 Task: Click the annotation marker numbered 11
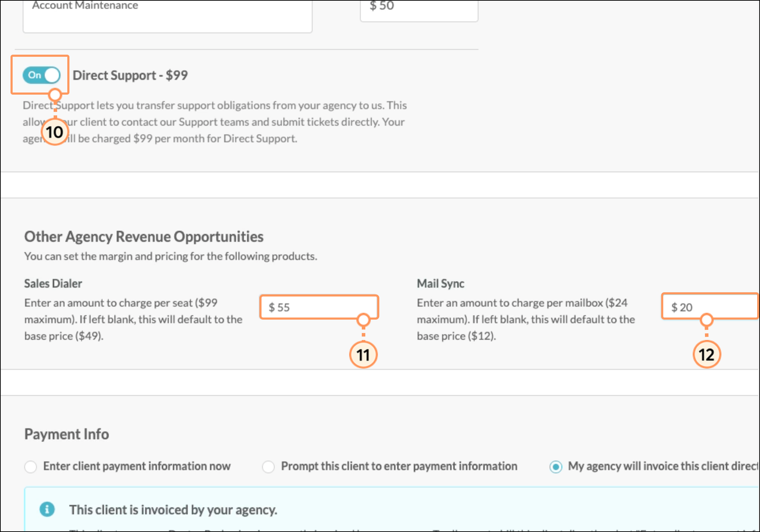coord(363,355)
